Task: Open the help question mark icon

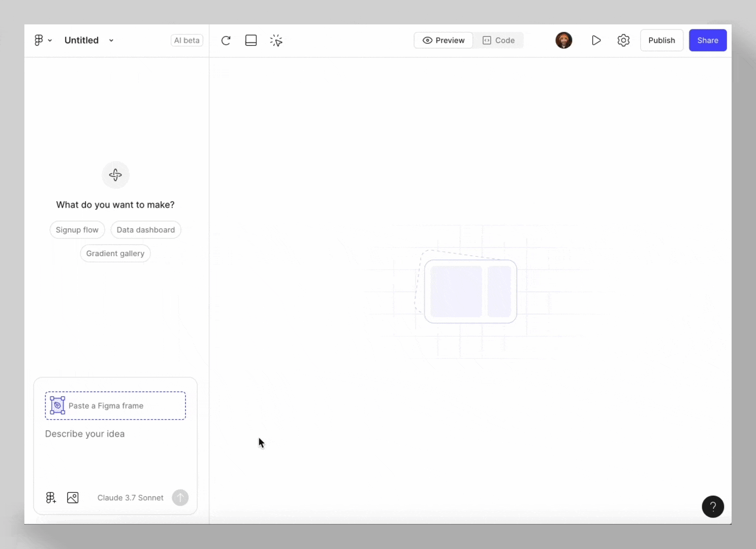Action: (x=713, y=506)
